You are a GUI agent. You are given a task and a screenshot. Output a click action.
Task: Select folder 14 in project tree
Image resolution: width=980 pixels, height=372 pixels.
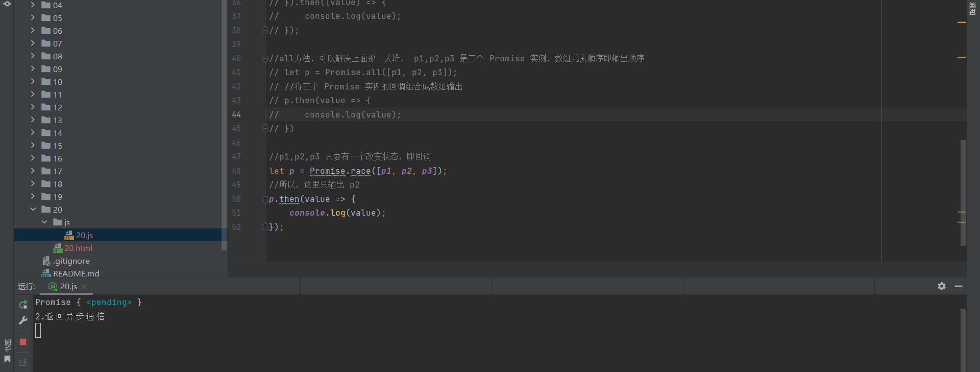click(52, 133)
